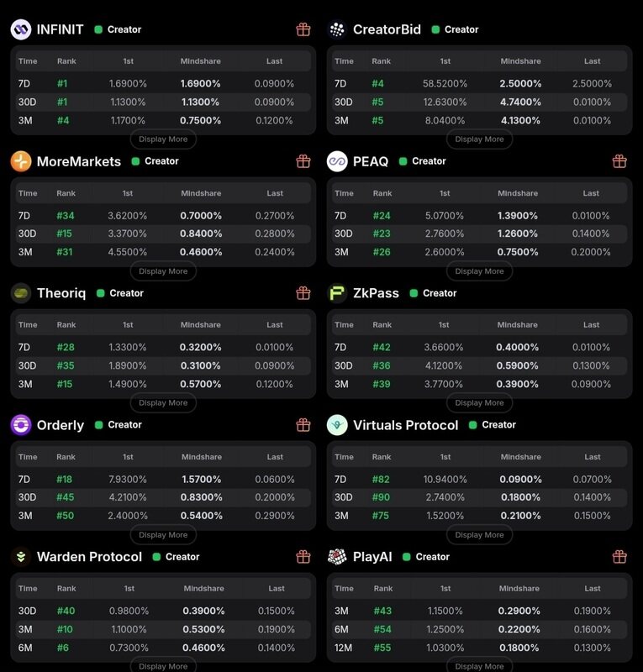The image size is (643, 672).
Task: Click the CreatorBid logo icon
Action: 337,29
